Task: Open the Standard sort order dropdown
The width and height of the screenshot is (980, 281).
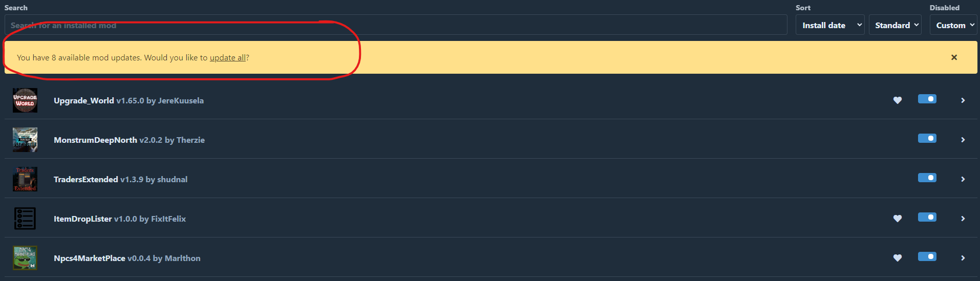Action: 895,25
